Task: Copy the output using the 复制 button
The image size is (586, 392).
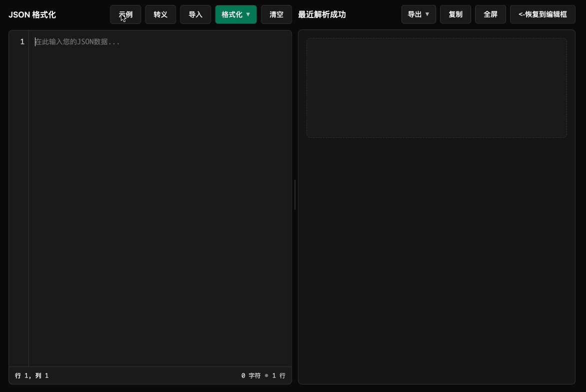Action: click(455, 14)
